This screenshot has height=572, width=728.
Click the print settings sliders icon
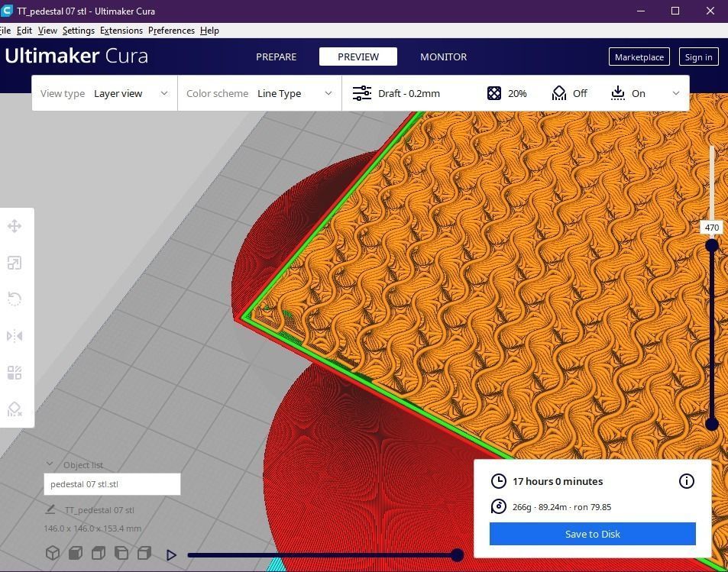(361, 93)
